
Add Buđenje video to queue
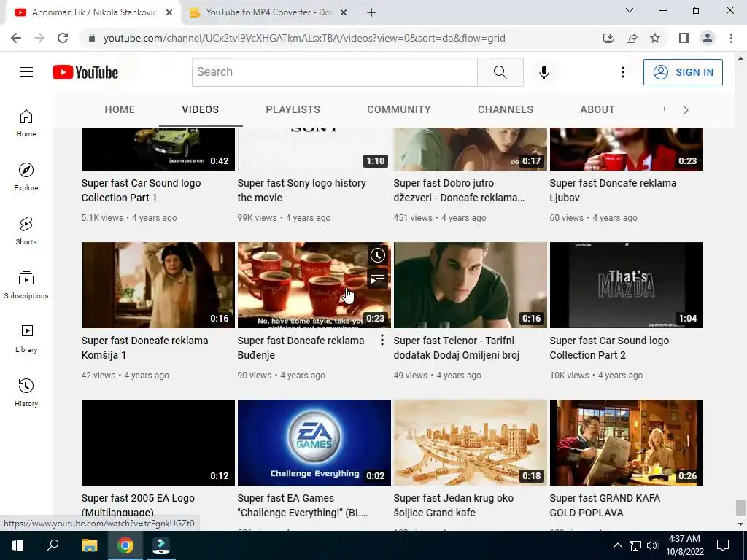point(377,279)
